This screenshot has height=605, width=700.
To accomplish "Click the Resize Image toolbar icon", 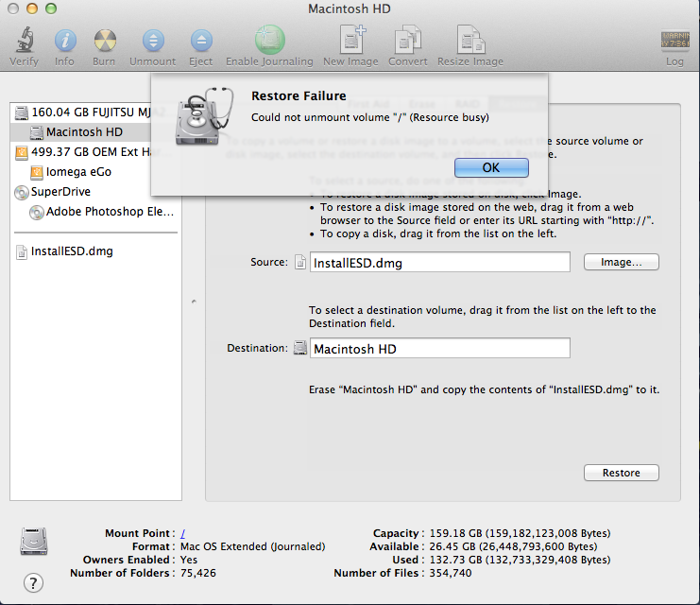I will [470, 40].
